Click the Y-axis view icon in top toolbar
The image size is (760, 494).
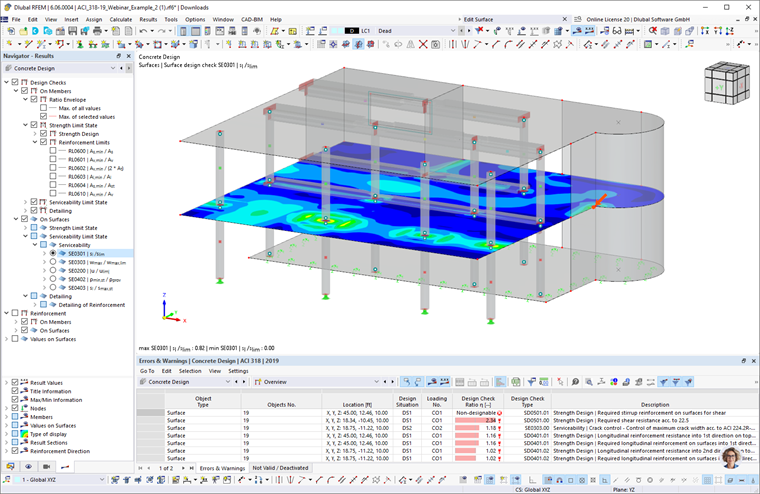point(717,31)
